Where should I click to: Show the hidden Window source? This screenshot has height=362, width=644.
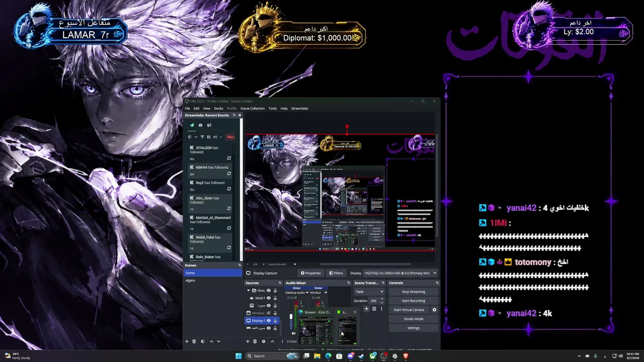(269, 313)
